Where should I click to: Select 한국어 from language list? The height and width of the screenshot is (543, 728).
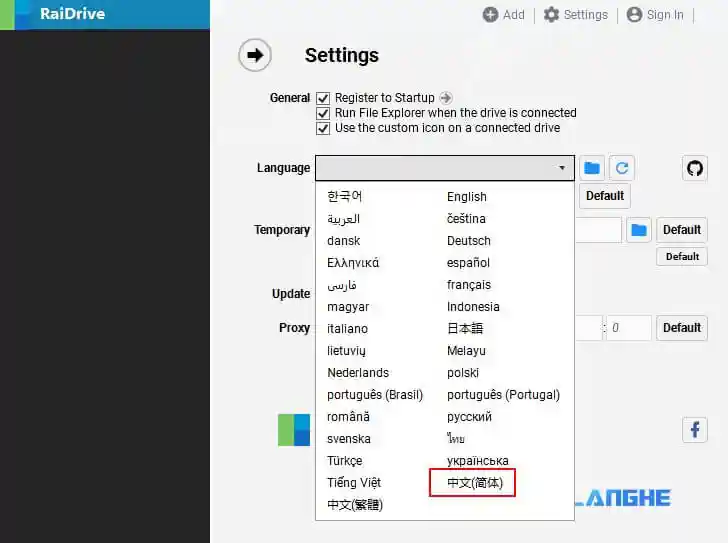[x=344, y=196]
